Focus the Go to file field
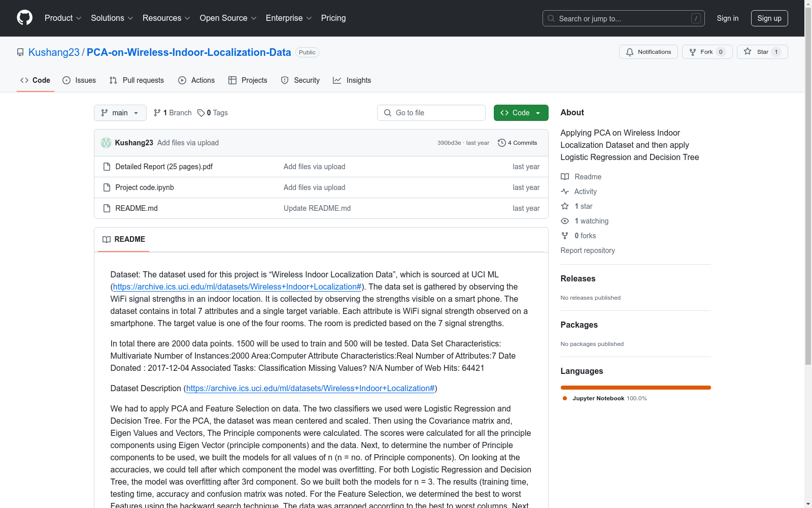Image resolution: width=812 pixels, height=508 pixels. click(431, 113)
